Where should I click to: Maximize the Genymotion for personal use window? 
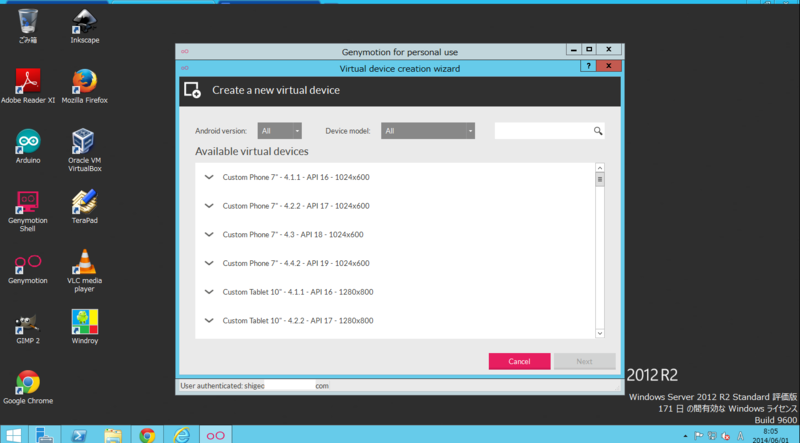pos(589,50)
